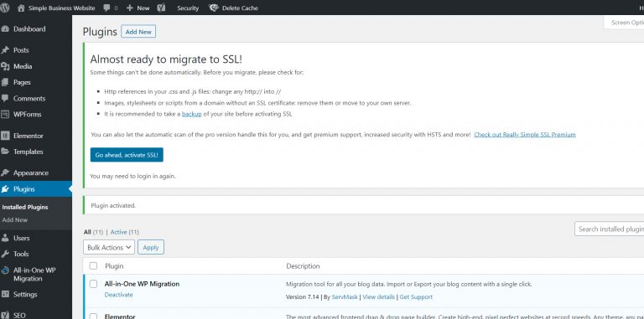Deactivate All-in-One WP Migration plugin
This screenshot has height=319, width=644.
119,295
